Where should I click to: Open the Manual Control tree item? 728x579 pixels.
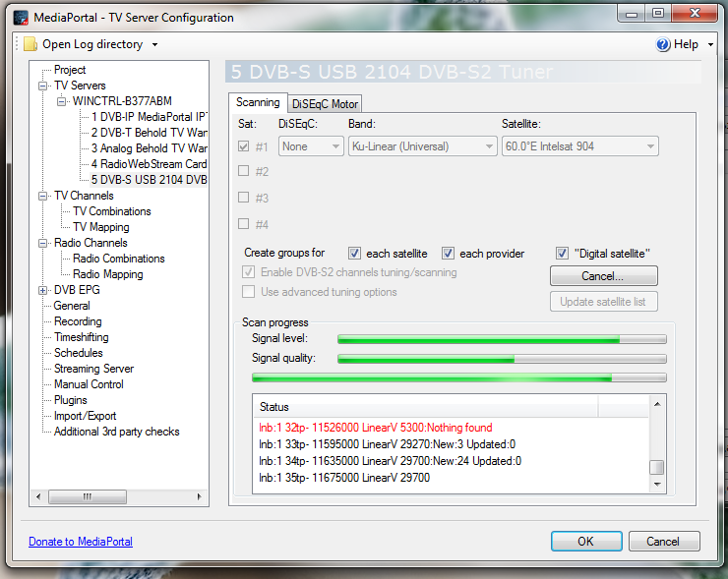[89, 384]
